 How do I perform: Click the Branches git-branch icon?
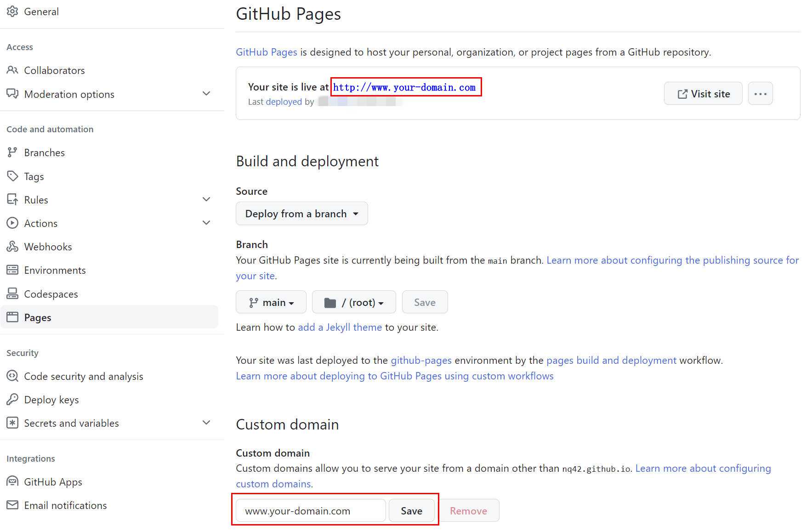12,153
